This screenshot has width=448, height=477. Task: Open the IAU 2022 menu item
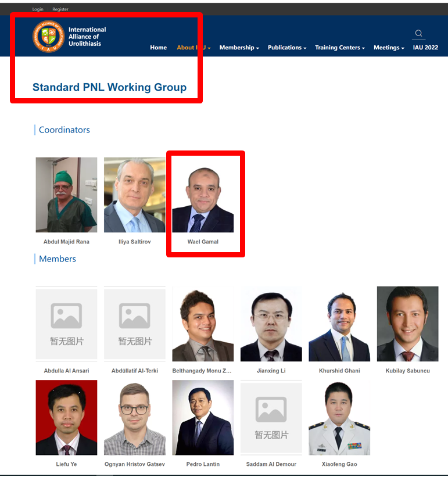point(425,48)
